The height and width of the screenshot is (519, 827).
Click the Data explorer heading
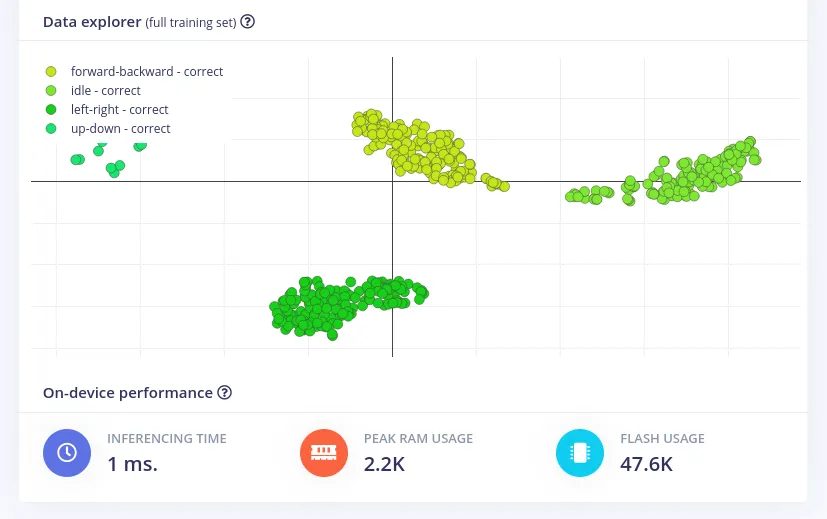click(x=91, y=22)
